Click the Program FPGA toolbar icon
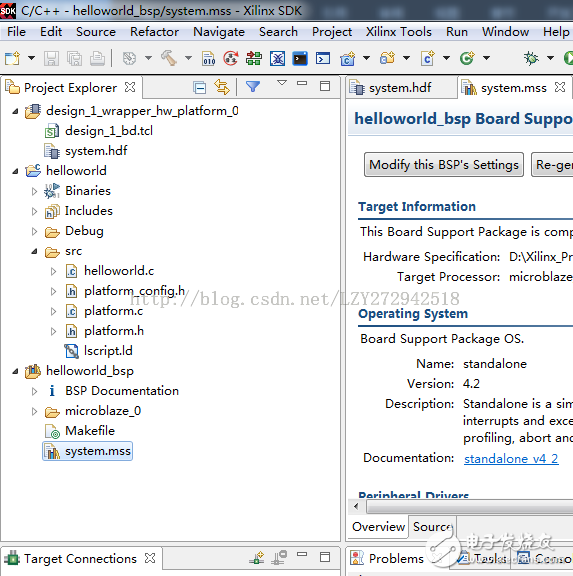The image size is (573, 576). pos(253,58)
